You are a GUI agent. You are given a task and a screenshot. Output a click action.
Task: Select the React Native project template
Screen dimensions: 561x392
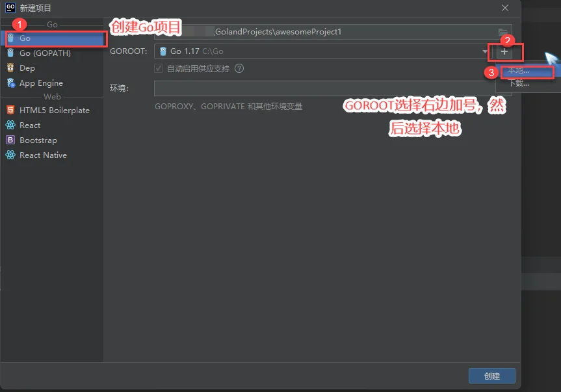click(x=52, y=155)
